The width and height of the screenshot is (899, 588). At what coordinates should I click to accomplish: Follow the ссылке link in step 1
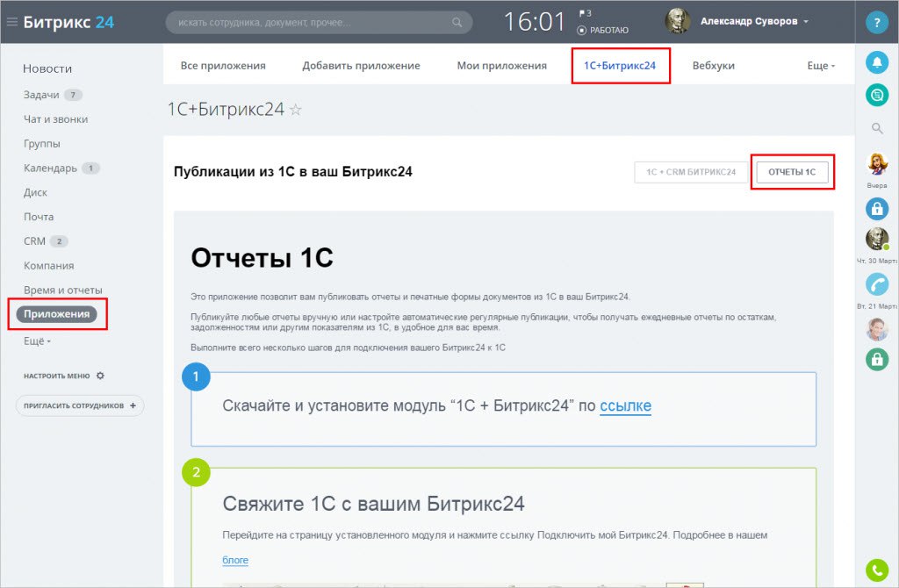[625, 405]
